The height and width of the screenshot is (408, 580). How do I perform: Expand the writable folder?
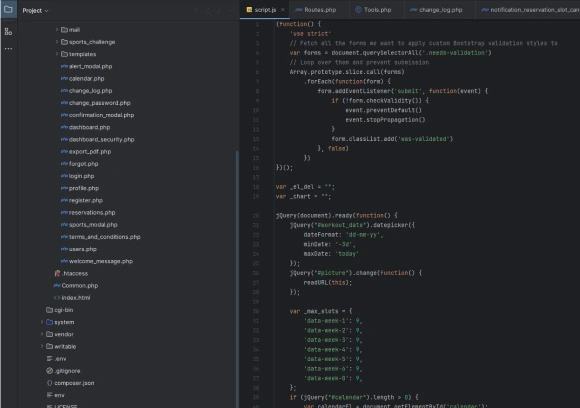coord(42,347)
